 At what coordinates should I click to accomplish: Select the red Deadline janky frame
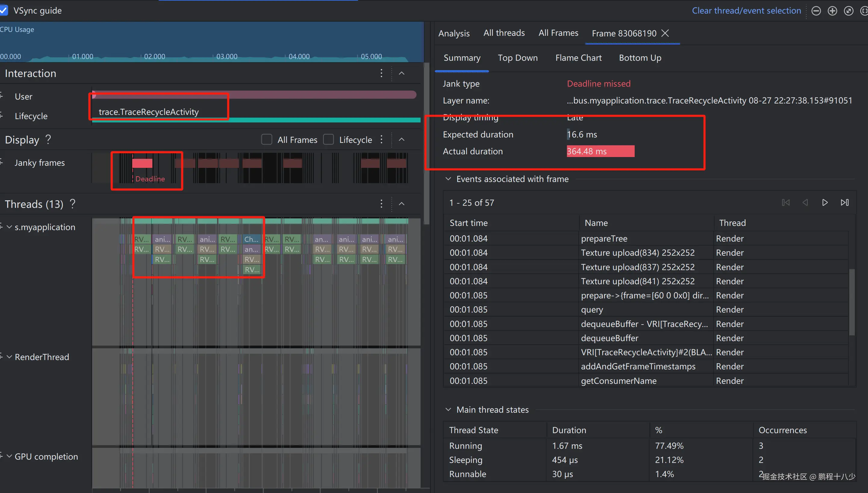142,164
